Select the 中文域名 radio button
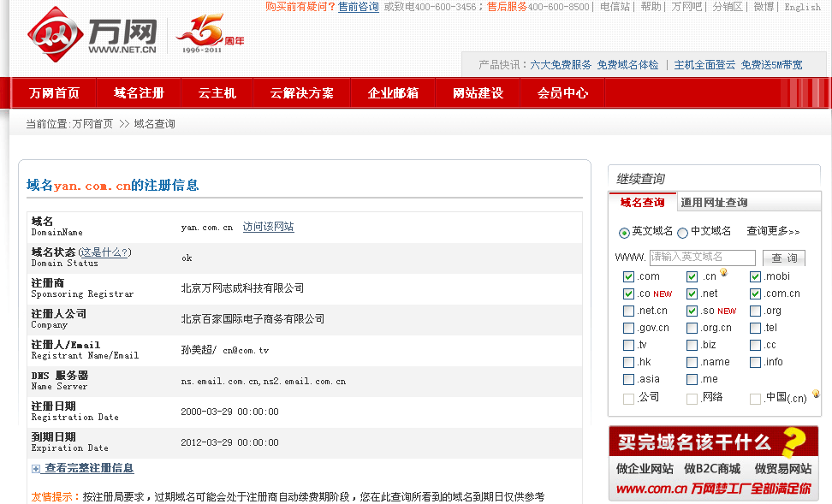The height and width of the screenshot is (504, 832). coord(682,233)
